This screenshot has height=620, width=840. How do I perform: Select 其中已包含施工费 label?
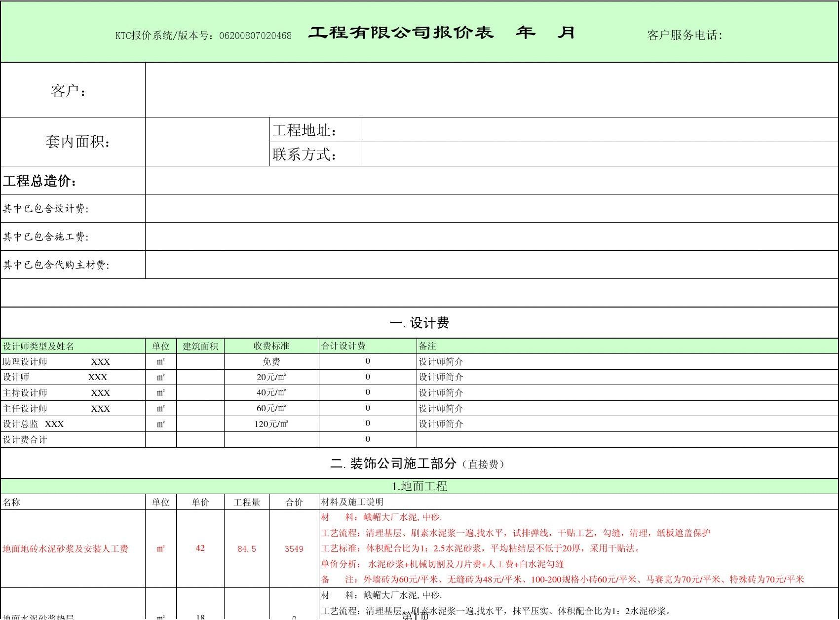point(46,237)
